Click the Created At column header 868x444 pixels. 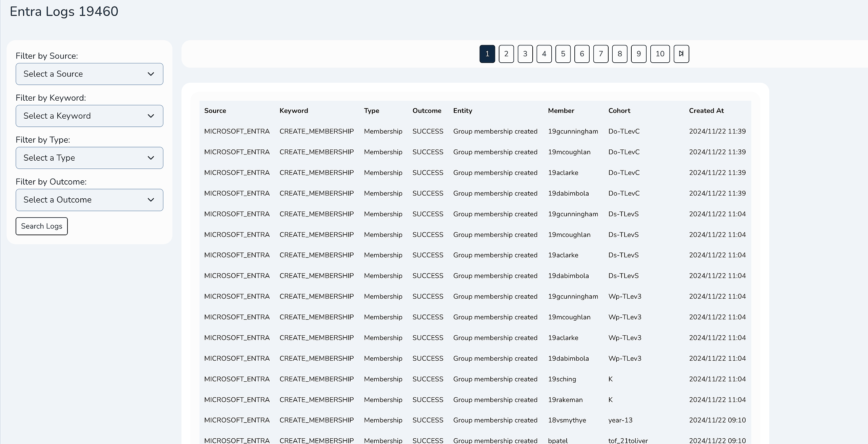tap(706, 111)
